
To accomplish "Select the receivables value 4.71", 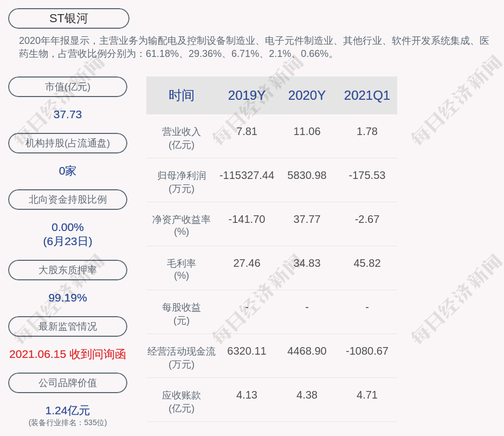I will (367, 395).
